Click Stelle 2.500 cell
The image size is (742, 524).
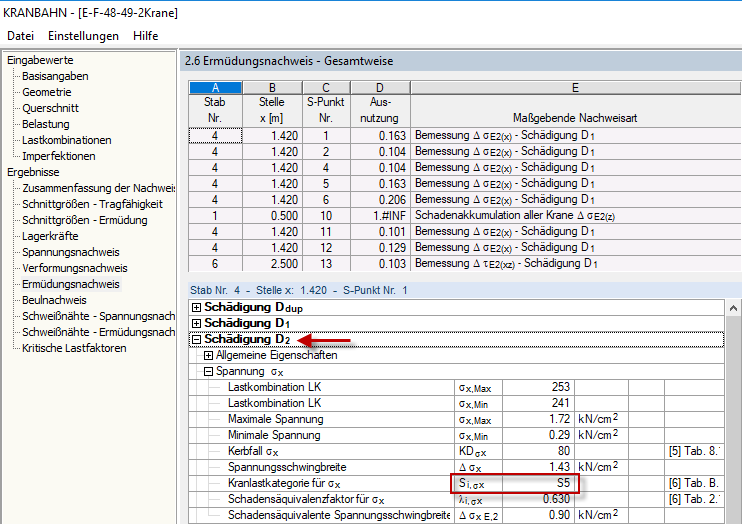[x=272, y=264]
